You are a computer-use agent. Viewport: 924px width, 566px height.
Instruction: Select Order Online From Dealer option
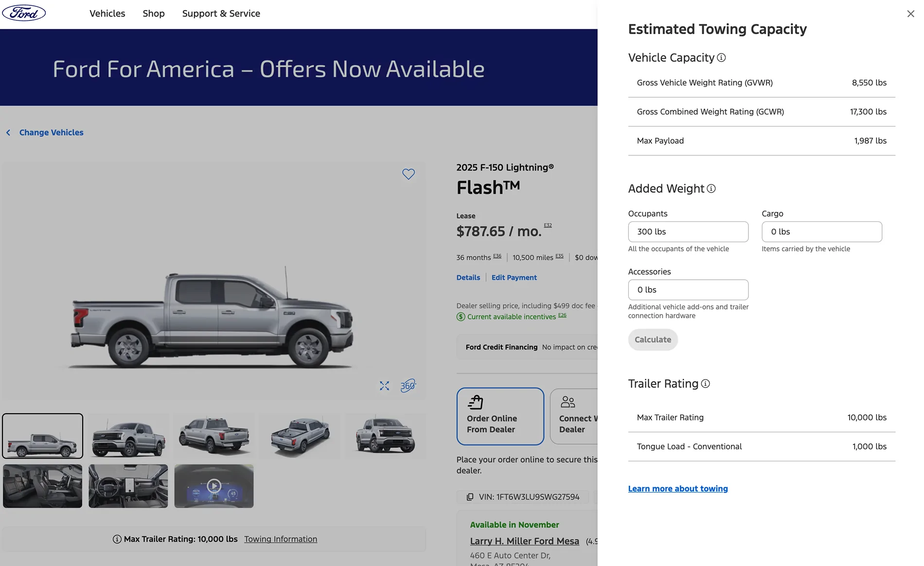click(x=500, y=417)
